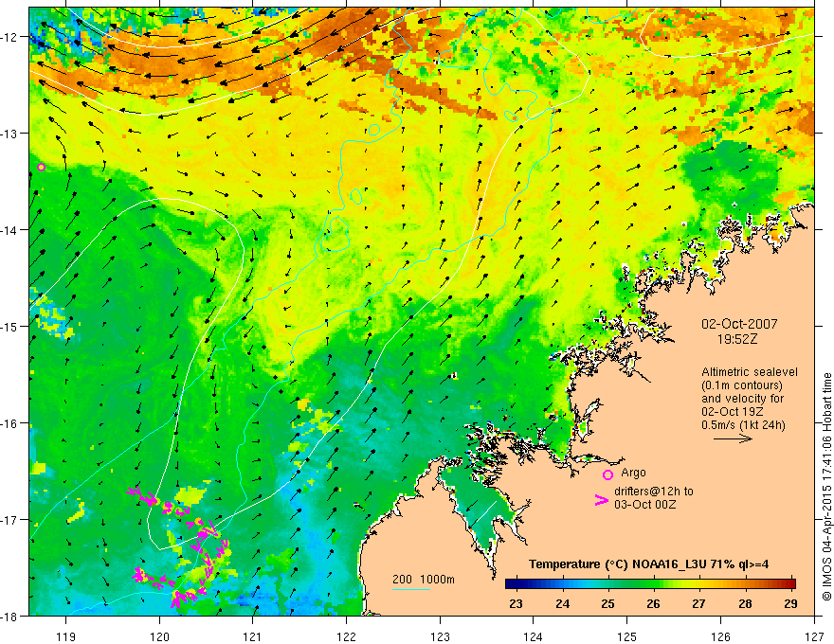
Task: Click the magenta Argo circle legend symbol
Action: coord(607,474)
